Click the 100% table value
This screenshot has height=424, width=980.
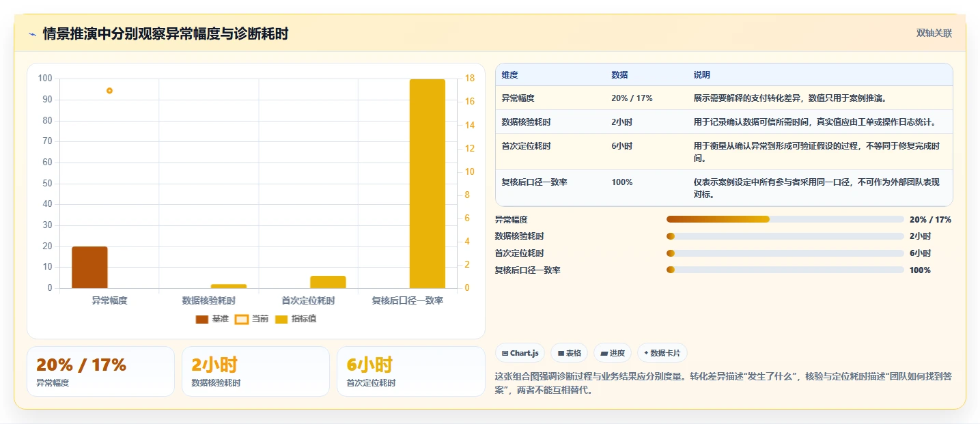click(621, 182)
